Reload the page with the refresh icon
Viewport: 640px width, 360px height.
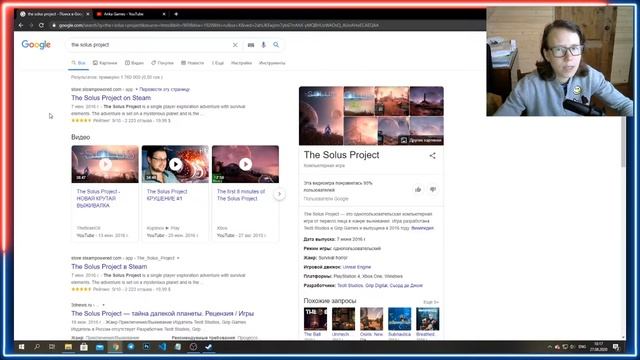(41, 25)
